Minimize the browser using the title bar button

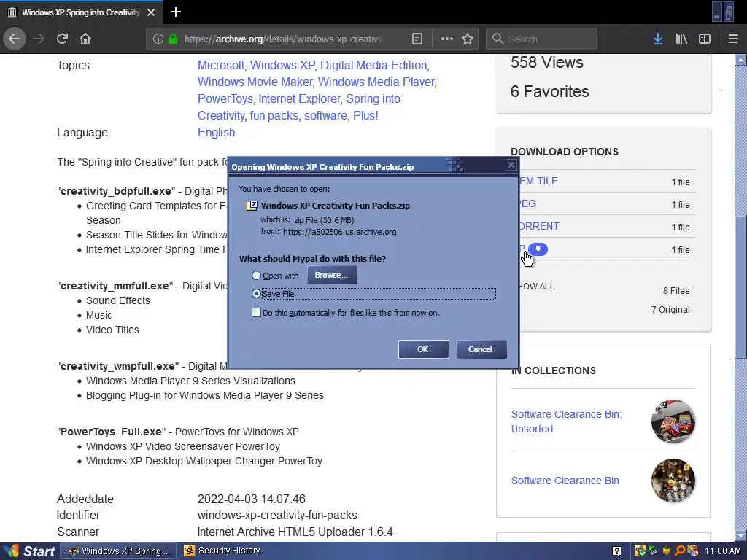coord(718,12)
